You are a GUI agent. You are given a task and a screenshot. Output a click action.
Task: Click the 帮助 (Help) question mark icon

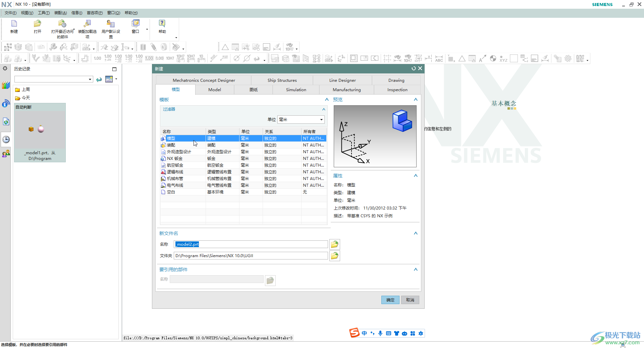pos(162,23)
